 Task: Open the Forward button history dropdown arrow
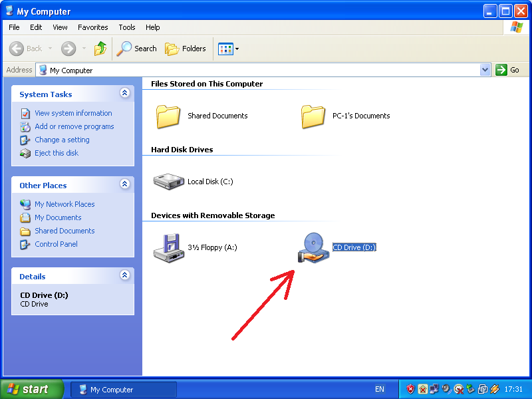coord(84,49)
